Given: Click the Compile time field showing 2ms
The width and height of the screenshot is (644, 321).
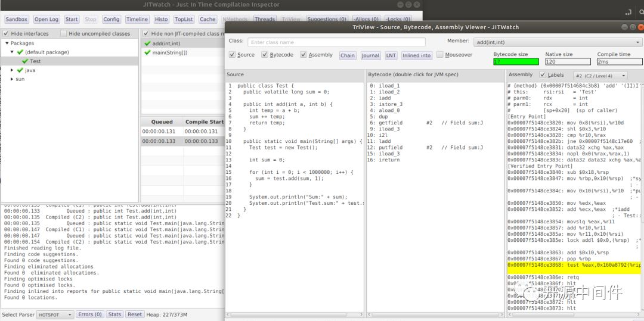Looking at the screenshot, I should click(620, 61).
